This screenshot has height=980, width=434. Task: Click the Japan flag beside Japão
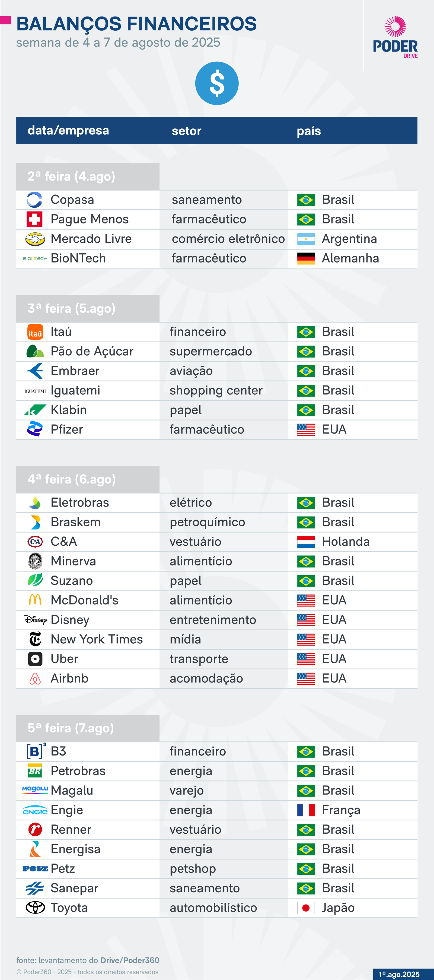click(306, 908)
